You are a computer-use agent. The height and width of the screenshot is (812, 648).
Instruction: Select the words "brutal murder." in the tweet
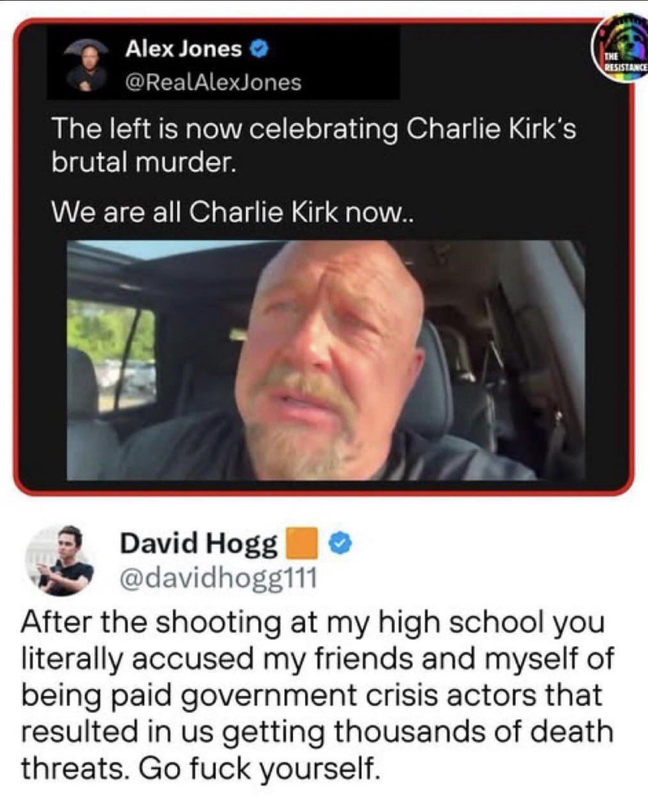pos(144,163)
